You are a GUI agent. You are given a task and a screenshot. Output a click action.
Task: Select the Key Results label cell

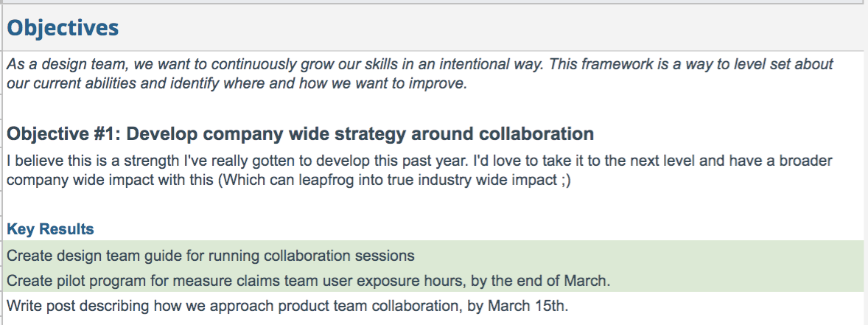[50, 229]
